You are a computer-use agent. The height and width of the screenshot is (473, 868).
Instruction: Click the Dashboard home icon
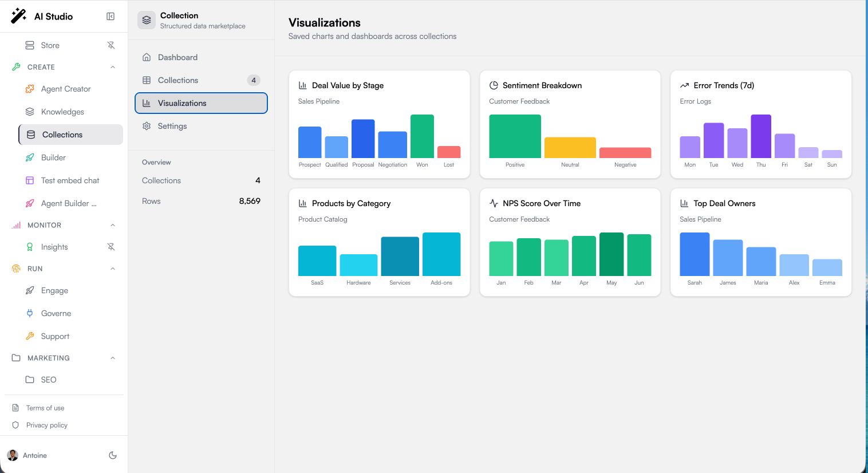click(x=147, y=57)
